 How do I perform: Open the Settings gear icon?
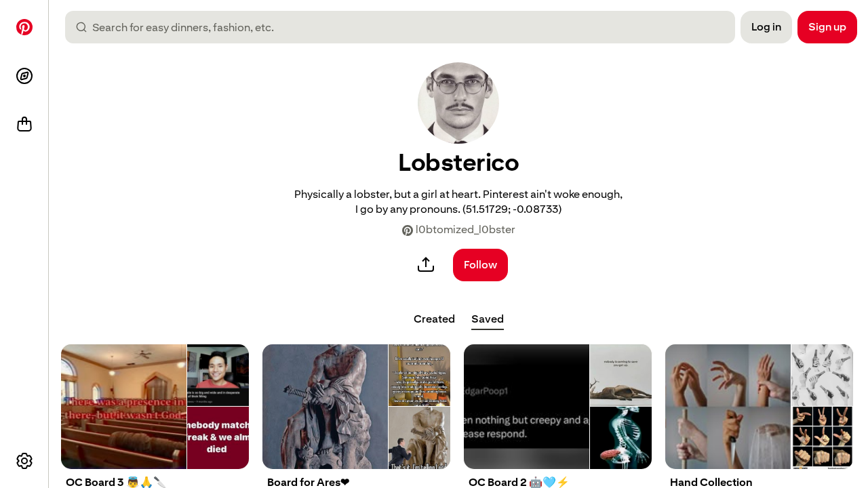click(x=24, y=461)
